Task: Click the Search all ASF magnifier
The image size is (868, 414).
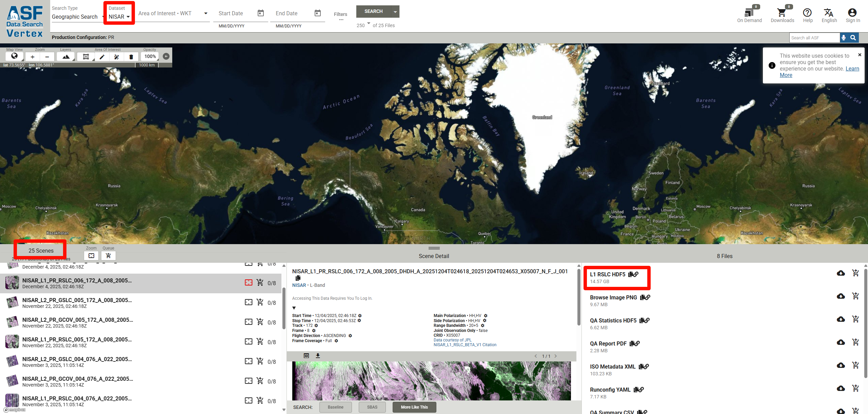Action: pos(853,38)
